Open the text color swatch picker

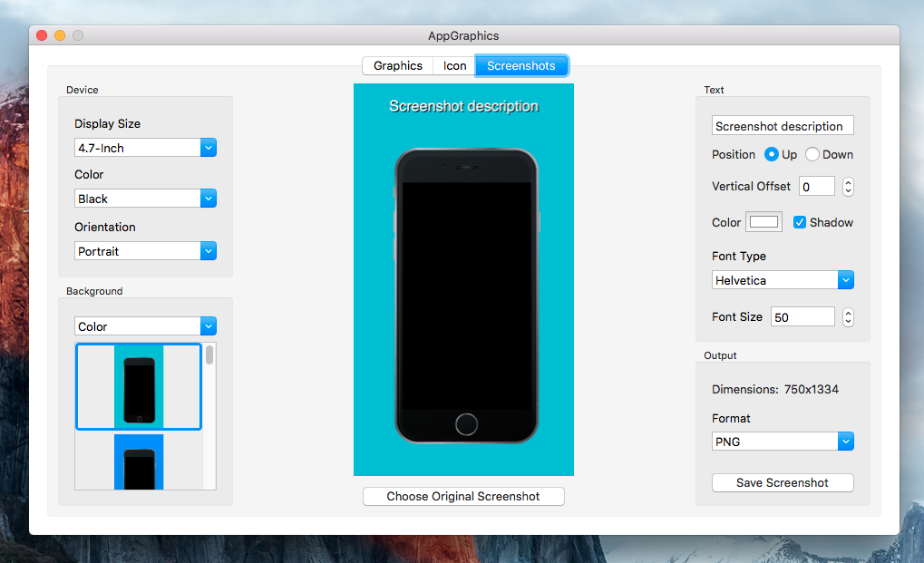(764, 222)
